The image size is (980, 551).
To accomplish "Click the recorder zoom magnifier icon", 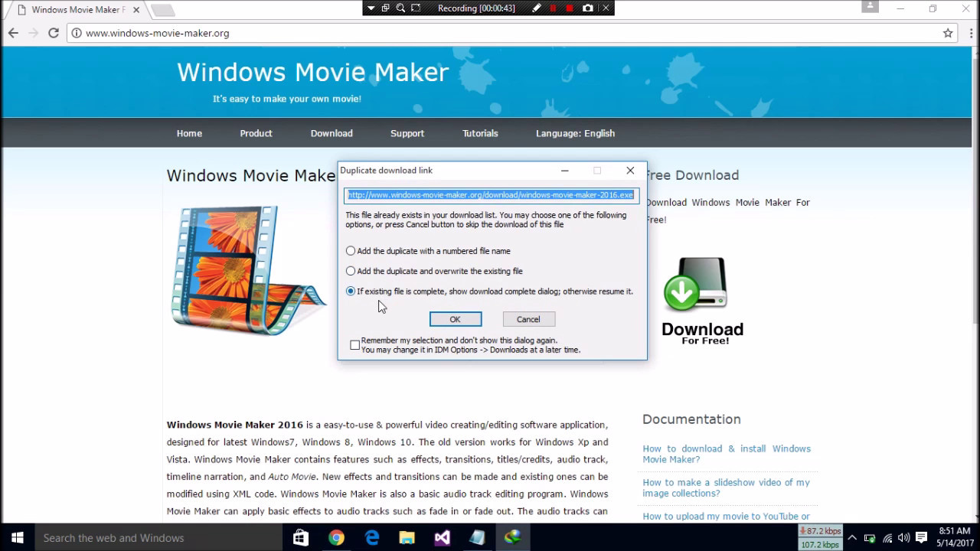I will point(400,8).
